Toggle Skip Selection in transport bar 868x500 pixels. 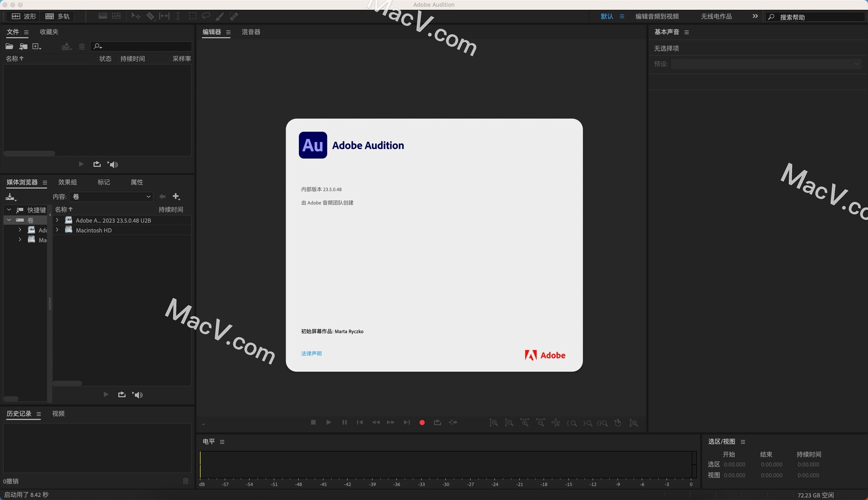click(x=453, y=422)
